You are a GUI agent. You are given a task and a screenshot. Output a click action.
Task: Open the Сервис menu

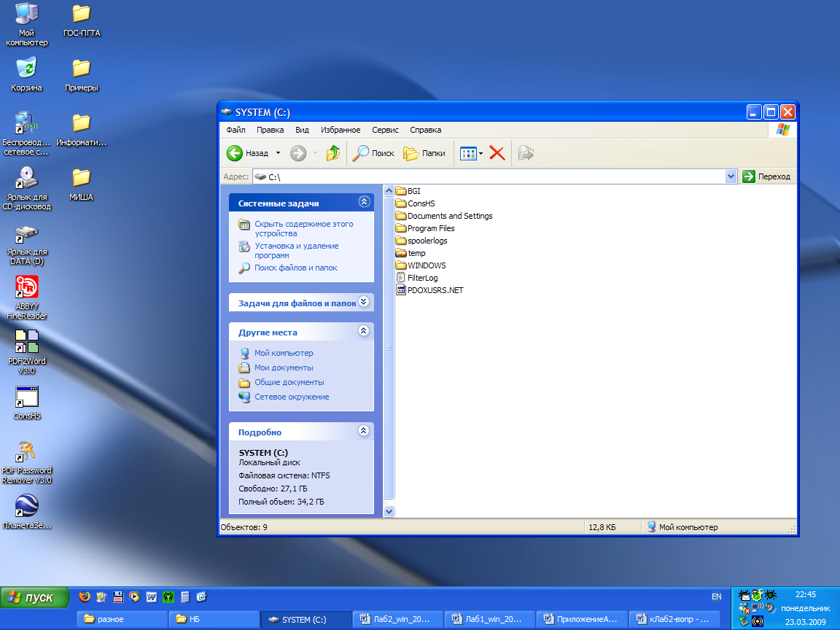(x=385, y=130)
